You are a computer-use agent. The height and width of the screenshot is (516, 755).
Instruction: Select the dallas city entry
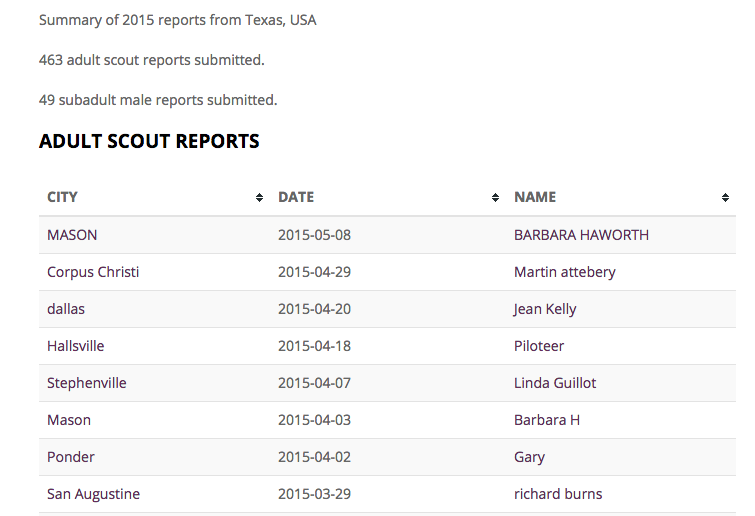pyautogui.click(x=66, y=309)
